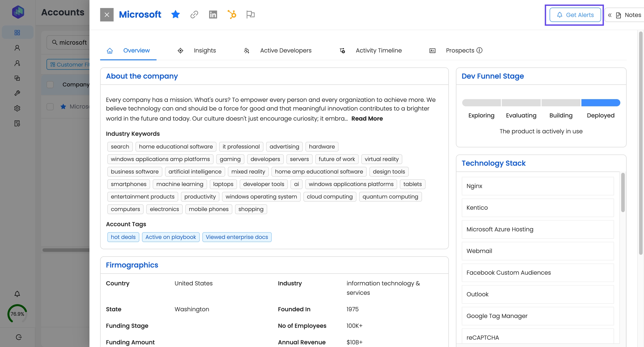Open notifications bell in left sidebar
644x347 pixels.
17,294
